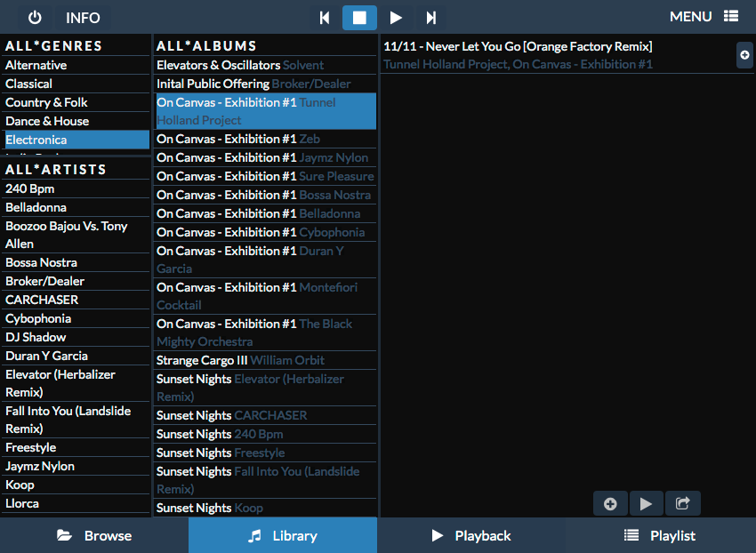
Task: Select the Dance & House genre
Action: pos(76,121)
